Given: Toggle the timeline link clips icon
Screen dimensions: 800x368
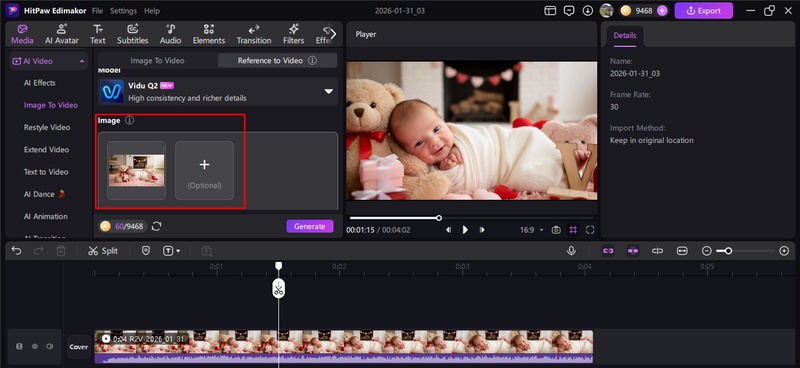Looking at the screenshot, I should (x=608, y=251).
